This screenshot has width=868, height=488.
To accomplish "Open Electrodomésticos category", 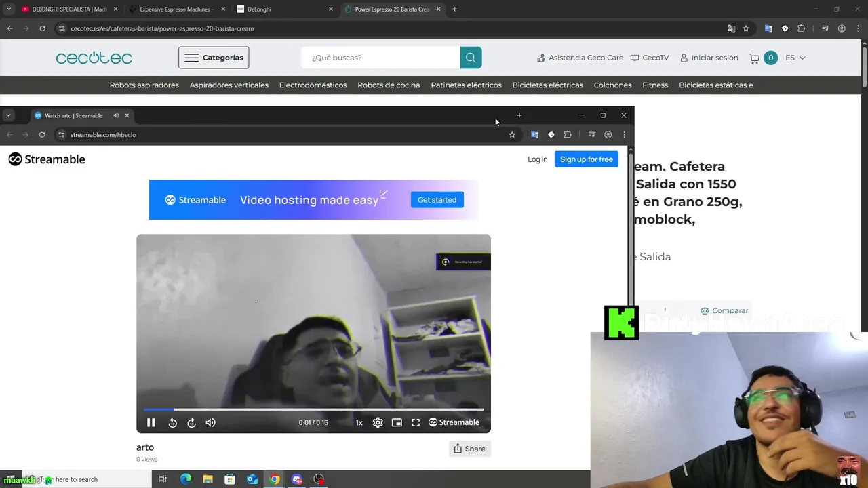I will point(313,85).
